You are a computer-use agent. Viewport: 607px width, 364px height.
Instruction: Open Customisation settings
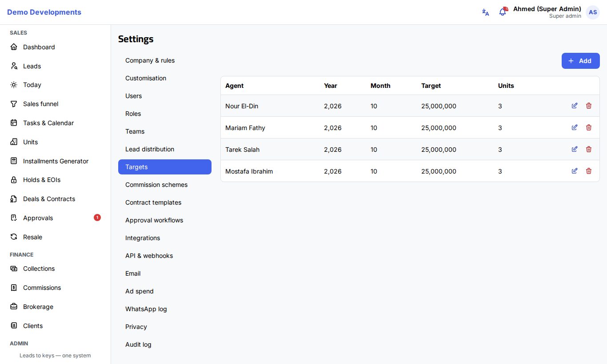click(x=165, y=78)
